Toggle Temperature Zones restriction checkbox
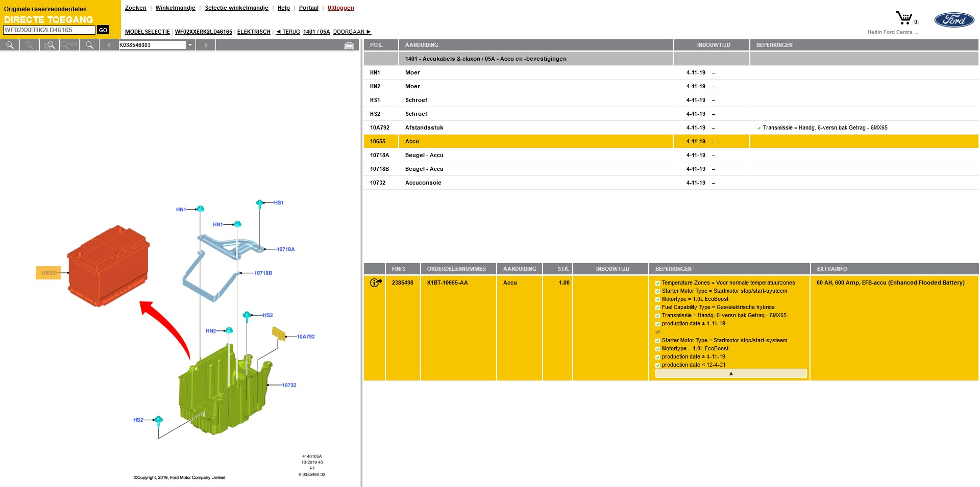Image resolution: width=980 pixels, height=487 pixels. (x=658, y=283)
